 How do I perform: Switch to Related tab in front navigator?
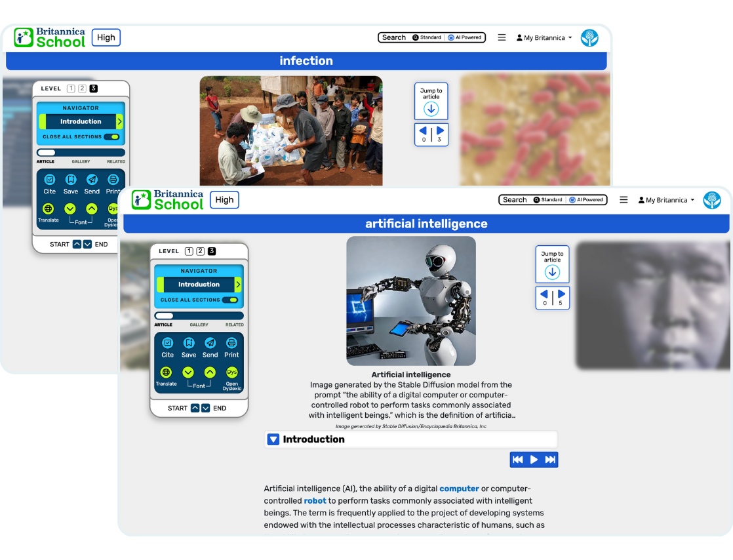(x=234, y=325)
